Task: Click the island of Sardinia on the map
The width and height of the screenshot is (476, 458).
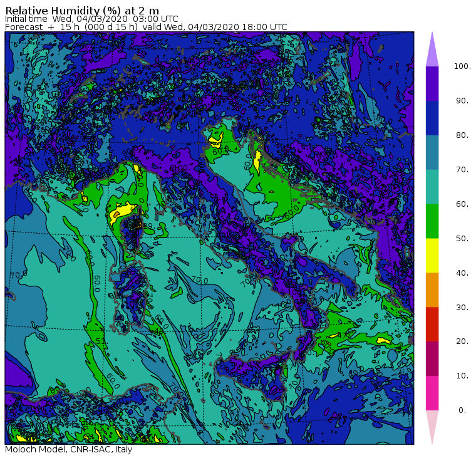Action: (x=129, y=299)
